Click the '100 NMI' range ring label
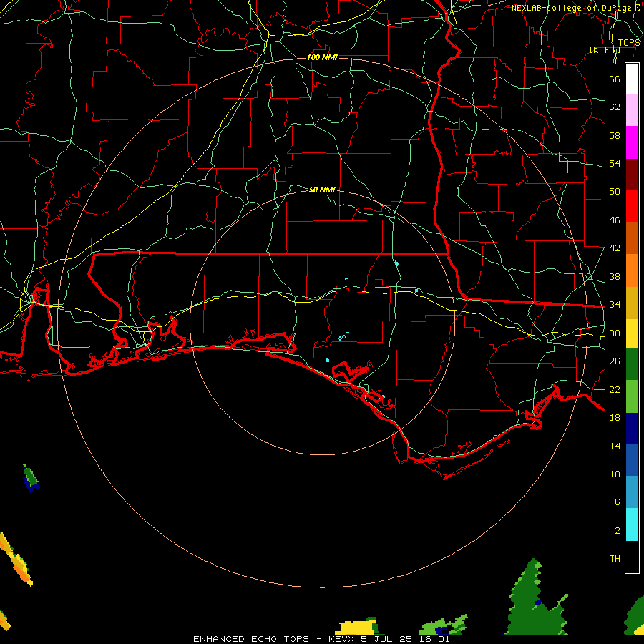The height and width of the screenshot is (644, 644). click(x=322, y=57)
